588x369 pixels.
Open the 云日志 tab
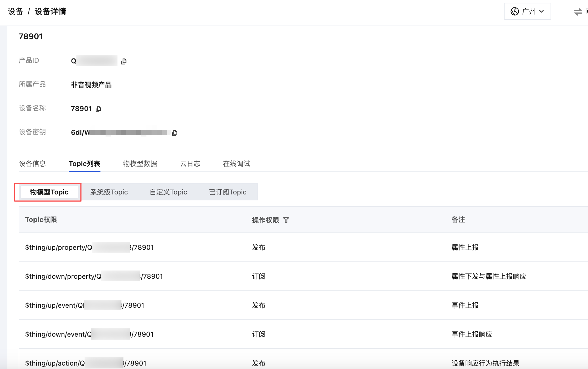pyautogui.click(x=190, y=164)
